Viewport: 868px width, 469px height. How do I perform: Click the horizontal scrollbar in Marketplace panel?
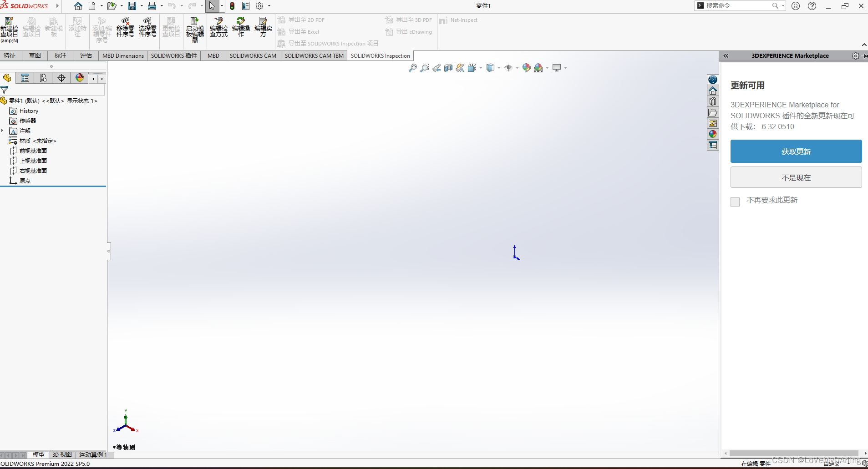tap(794, 453)
